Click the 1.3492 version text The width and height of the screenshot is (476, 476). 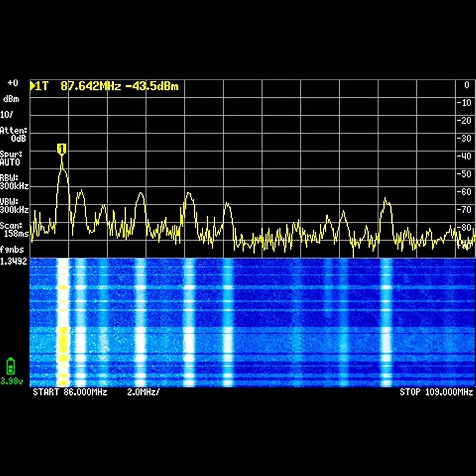(14, 261)
